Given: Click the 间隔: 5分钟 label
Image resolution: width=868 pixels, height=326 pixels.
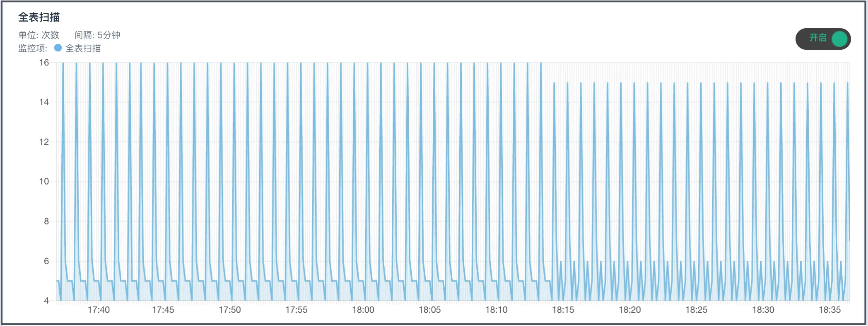Looking at the screenshot, I should (x=97, y=35).
